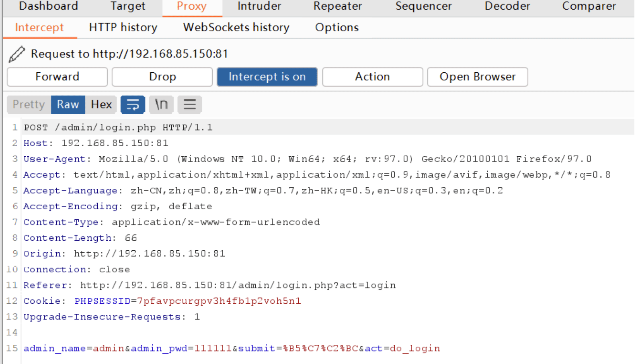Launch Open Browser

click(x=477, y=77)
